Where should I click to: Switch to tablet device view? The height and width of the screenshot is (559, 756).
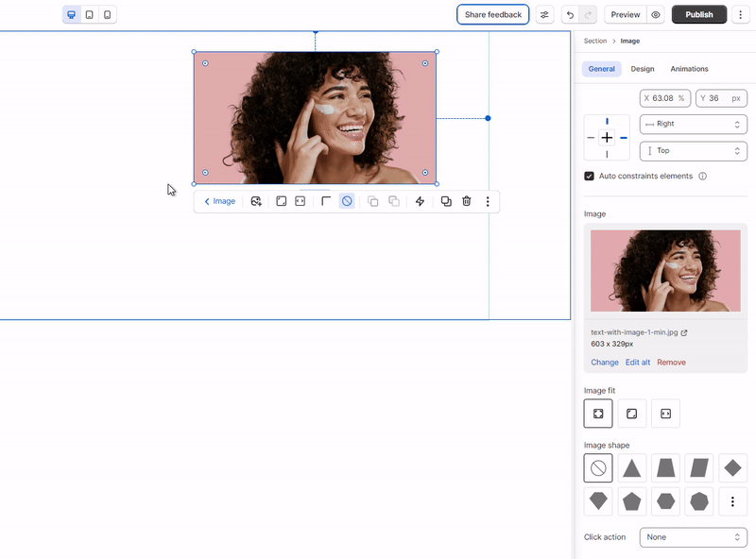tap(89, 15)
